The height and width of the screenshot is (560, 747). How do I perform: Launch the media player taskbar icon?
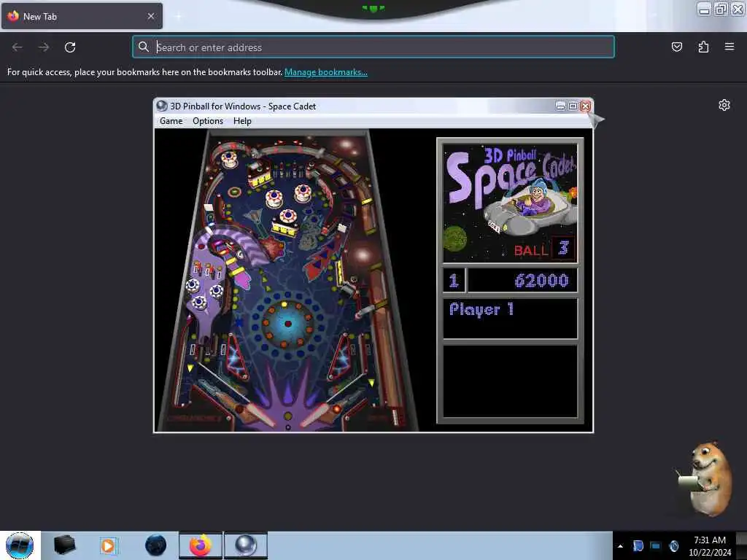108,545
